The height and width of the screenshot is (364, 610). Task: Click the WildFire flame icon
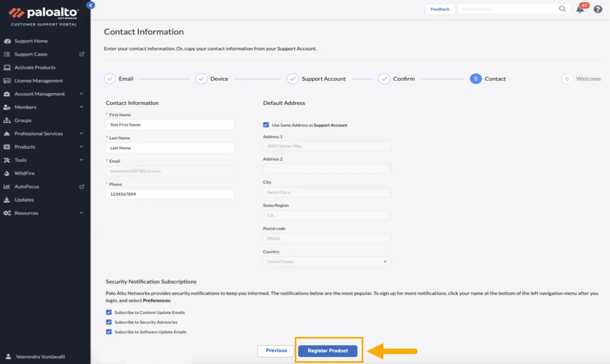pos(7,173)
